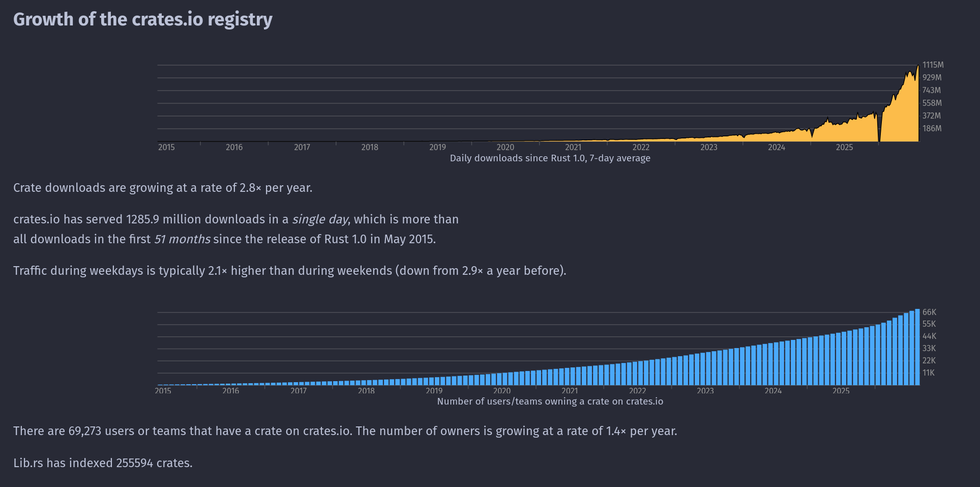Click the caption "Number of users/teams owning a crate on crates.io"
980x487 pixels.
pyautogui.click(x=550, y=402)
